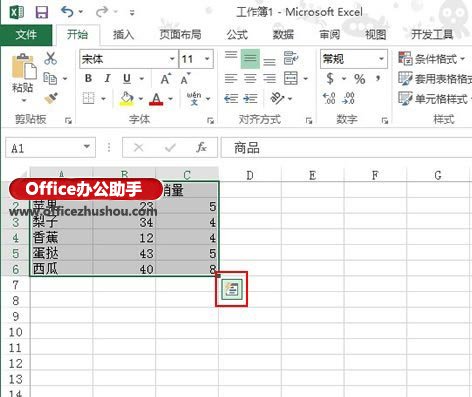Screen dimensions: 472x397
Task: Customize Quick Access Toolbar arrow
Action: coord(132,13)
